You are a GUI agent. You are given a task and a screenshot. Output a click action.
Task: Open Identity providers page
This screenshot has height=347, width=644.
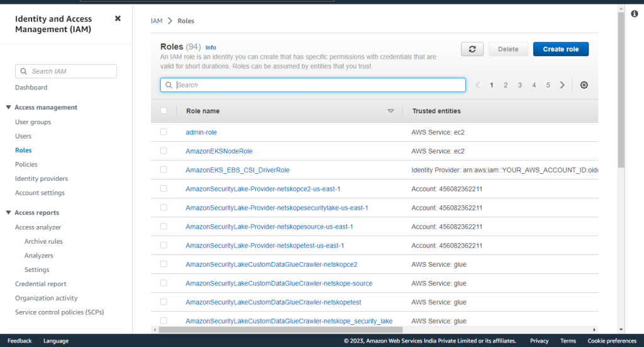(x=42, y=179)
